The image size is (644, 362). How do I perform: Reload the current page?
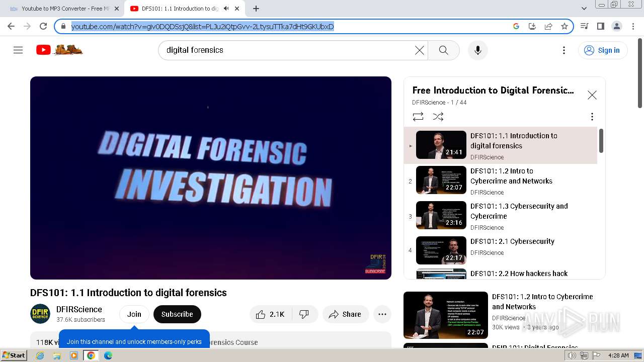[x=43, y=26]
